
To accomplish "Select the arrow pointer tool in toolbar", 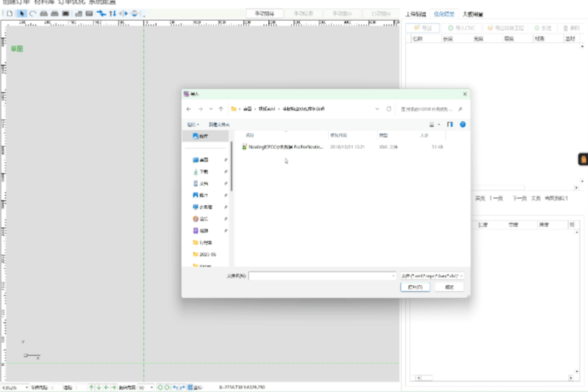I will tap(22, 13).
